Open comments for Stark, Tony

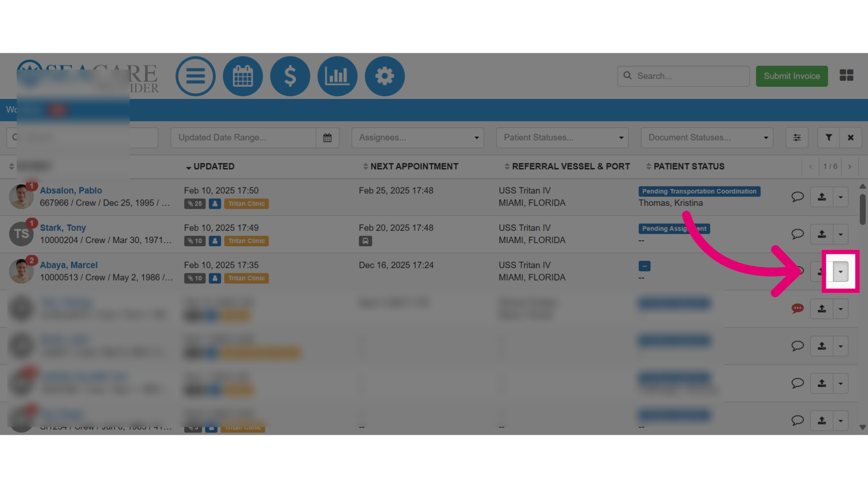(797, 234)
